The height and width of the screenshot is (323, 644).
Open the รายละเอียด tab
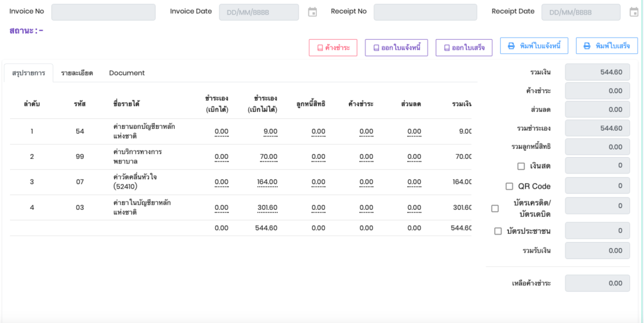click(77, 73)
